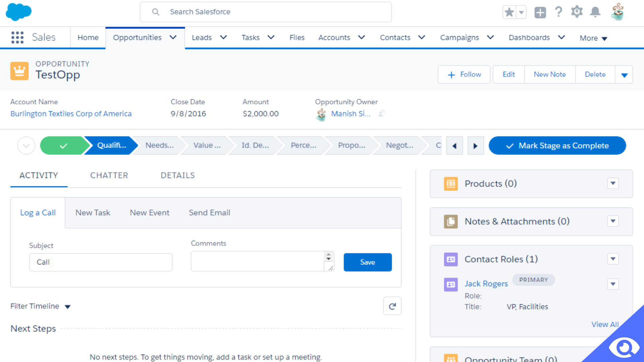Click the global actions plus icon
644x362 pixels.
pyautogui.click(x=540, y=12)
